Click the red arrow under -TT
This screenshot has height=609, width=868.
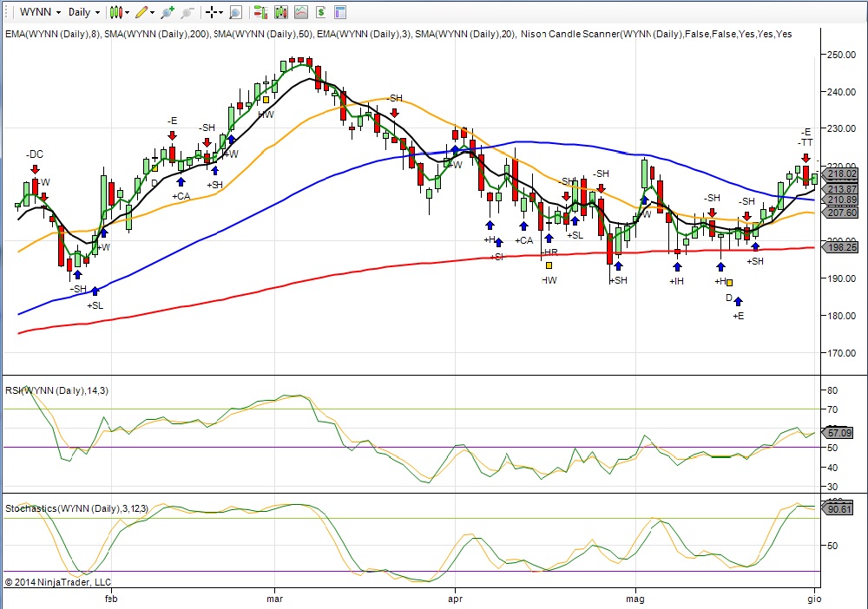point(806,158)
